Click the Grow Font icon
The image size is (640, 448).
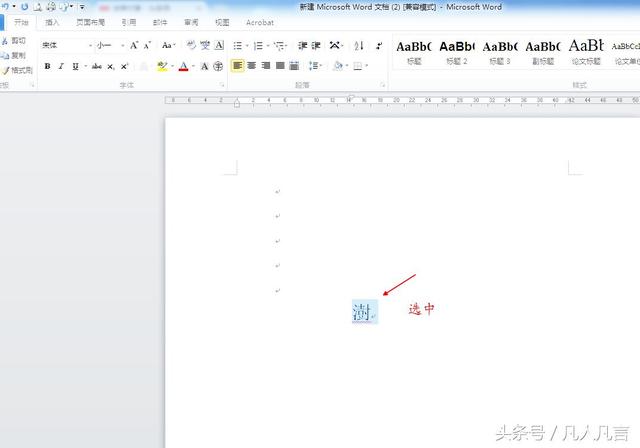point(134,45)
